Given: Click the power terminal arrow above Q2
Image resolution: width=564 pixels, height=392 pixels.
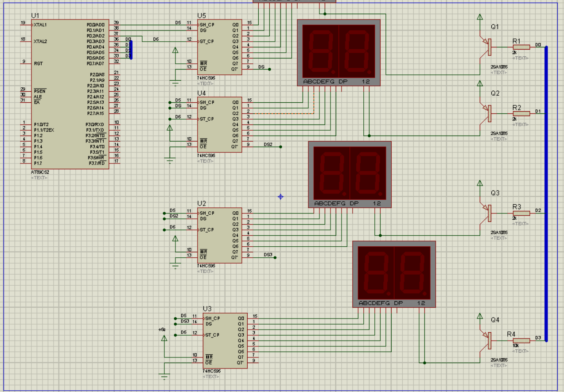Looking at the screenshot, I should [x=479, y=84].
